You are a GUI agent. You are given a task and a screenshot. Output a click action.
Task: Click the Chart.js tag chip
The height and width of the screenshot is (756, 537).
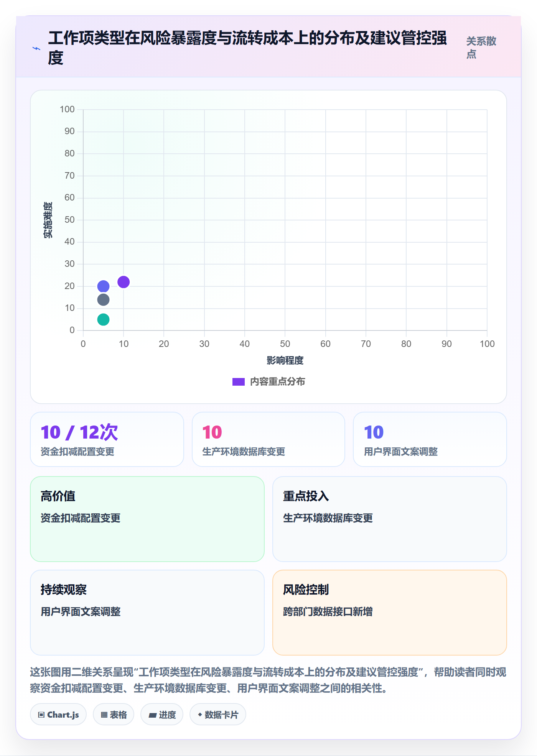pyautogui.click(x=58, y=715)
